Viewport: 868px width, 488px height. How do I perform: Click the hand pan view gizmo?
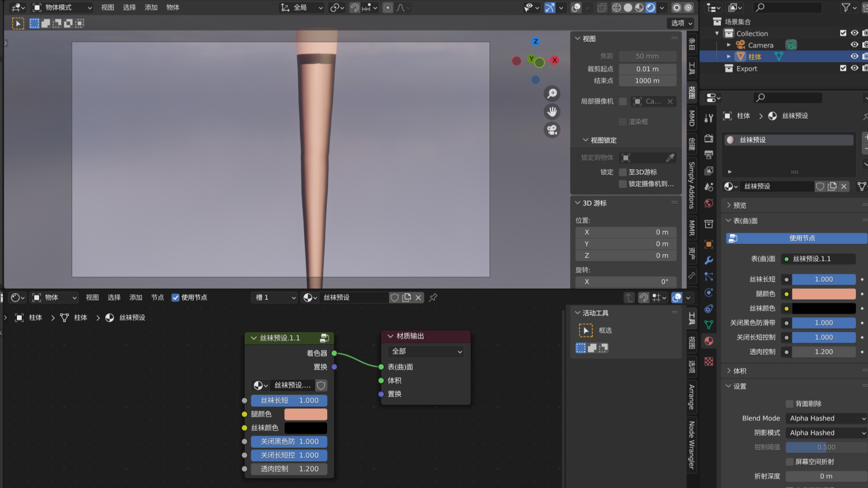point(552,112)
